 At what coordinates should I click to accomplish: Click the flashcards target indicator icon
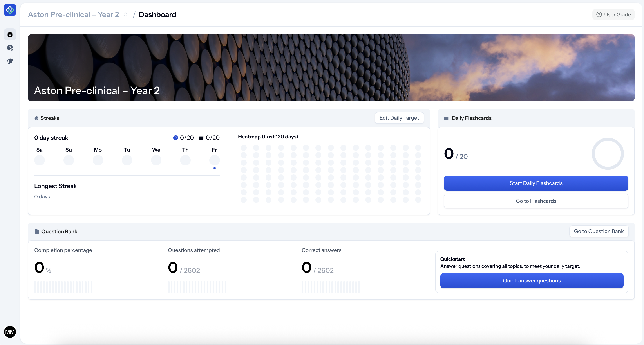201,138
